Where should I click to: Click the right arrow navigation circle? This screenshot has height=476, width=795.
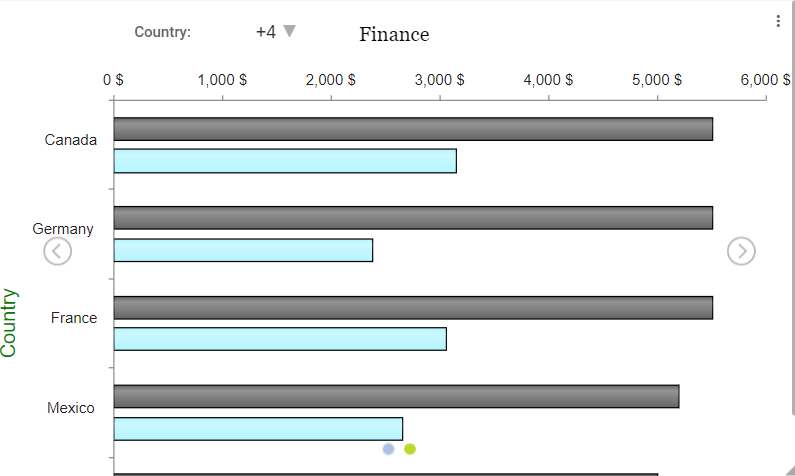point(741,252)
